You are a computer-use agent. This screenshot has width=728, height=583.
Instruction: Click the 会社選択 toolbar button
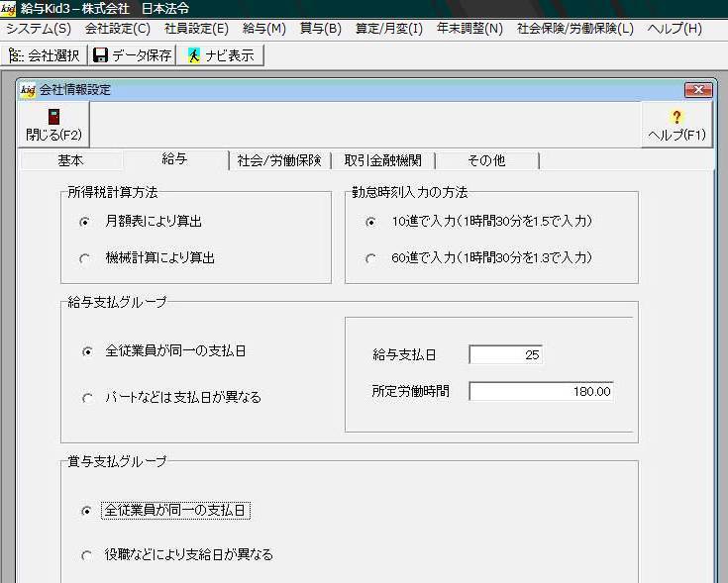pyautogui.click(x=45, y=55)
